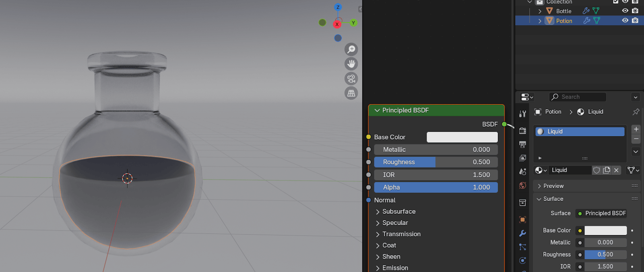The image size is (644, 272).
Task: Click the pan hand icon in viewport
Action: 351,64
